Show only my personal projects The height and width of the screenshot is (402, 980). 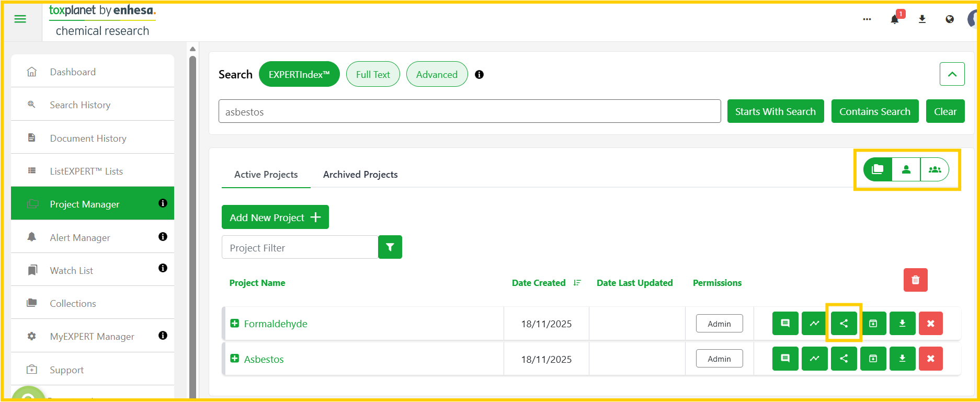906,169
